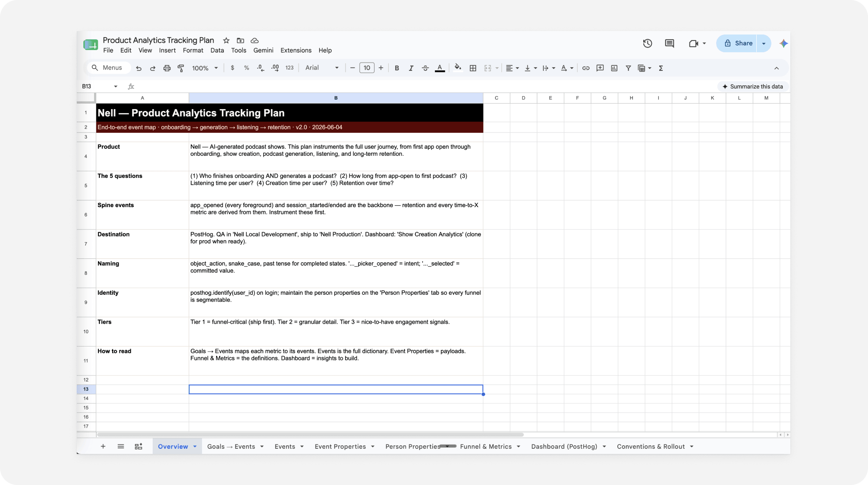
Task: Open the fill color bucket
Action: tap(458, 67)
